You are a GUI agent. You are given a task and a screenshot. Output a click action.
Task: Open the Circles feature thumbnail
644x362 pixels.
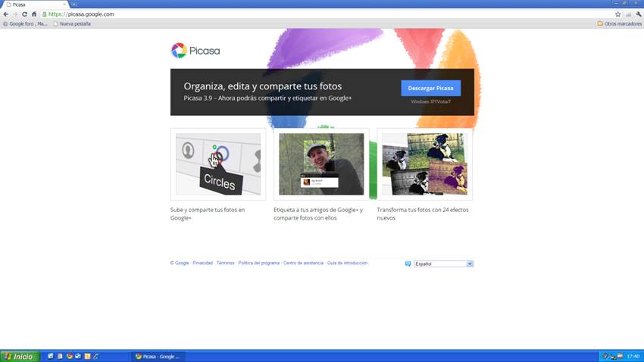[x=218, y=164]
